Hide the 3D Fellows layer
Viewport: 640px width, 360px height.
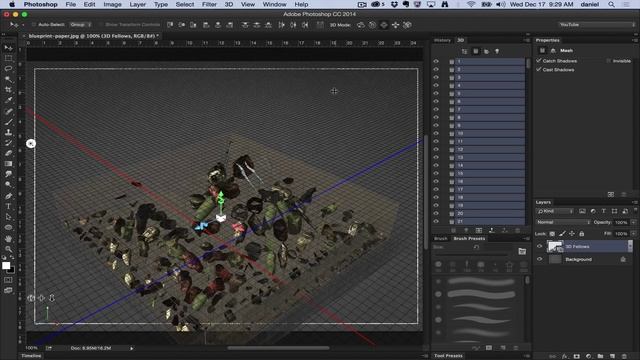(540, 246)
